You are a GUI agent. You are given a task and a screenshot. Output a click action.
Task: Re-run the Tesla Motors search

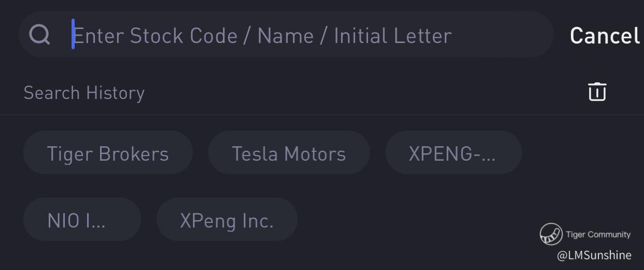coord(289,153)
